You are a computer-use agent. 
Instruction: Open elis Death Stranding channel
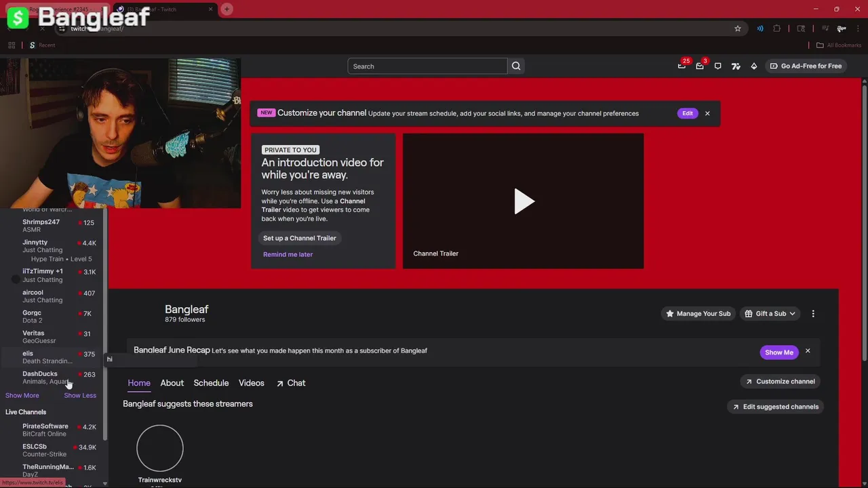click(53, 357)
